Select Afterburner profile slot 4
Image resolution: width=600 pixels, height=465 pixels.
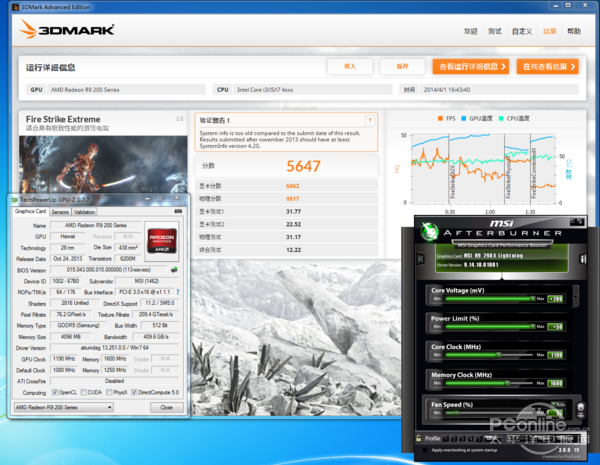coord(470,439)
